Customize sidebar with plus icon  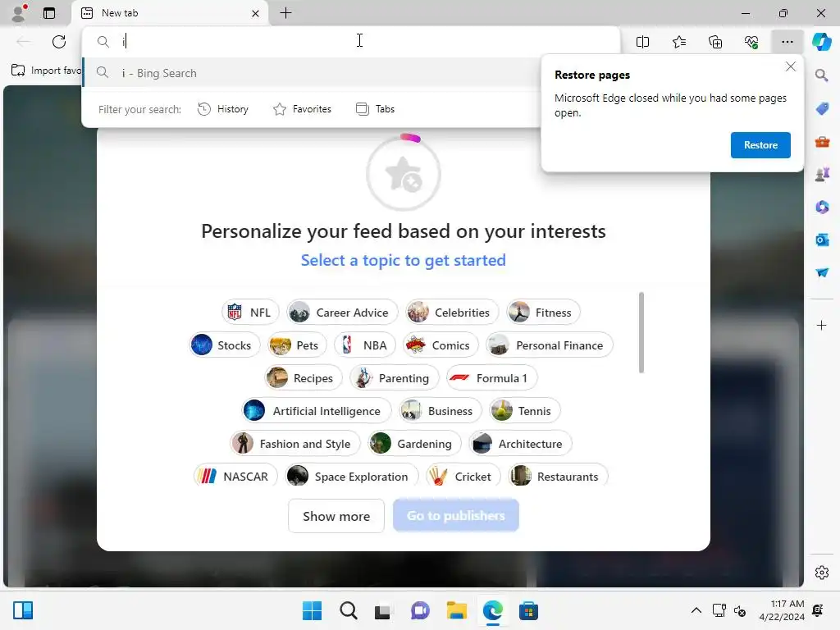(x=821, y=325)
